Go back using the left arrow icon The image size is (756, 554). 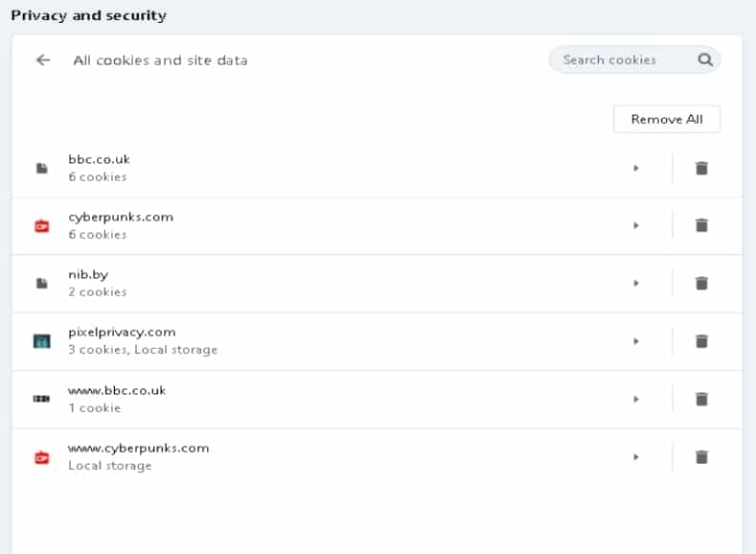[43, 60]
